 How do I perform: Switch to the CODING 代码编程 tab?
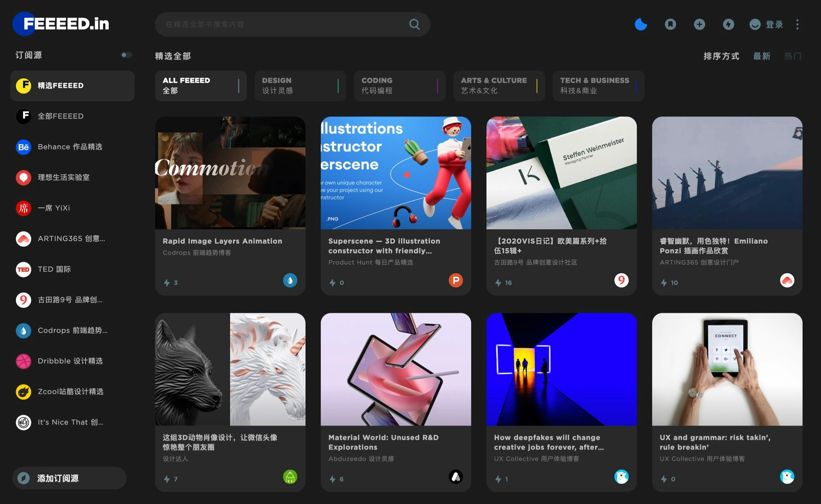pyautogui.click(x=400, y=86)
